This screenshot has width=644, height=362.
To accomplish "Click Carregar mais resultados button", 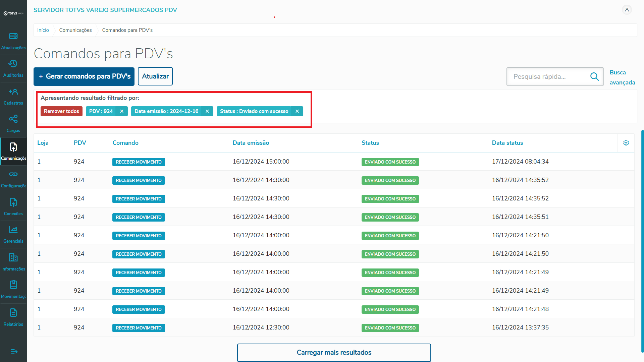I will (334, 353).
